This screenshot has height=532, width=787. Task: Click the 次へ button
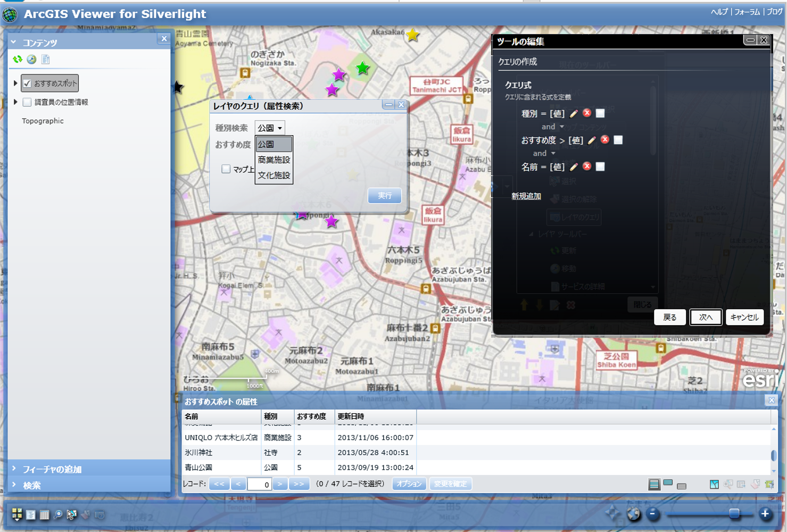pos(706,317)
